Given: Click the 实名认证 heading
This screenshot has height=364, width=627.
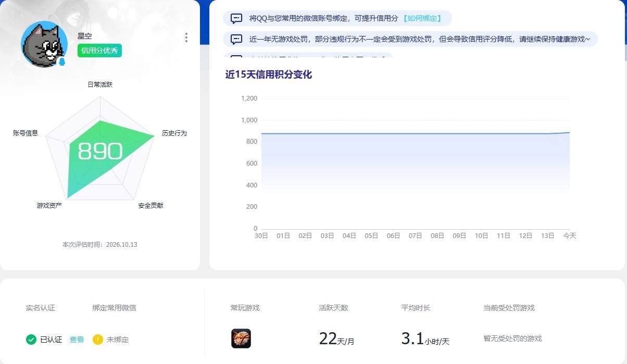Looking at the screenshot, I should pyautogui.click(x=40, y=308).
